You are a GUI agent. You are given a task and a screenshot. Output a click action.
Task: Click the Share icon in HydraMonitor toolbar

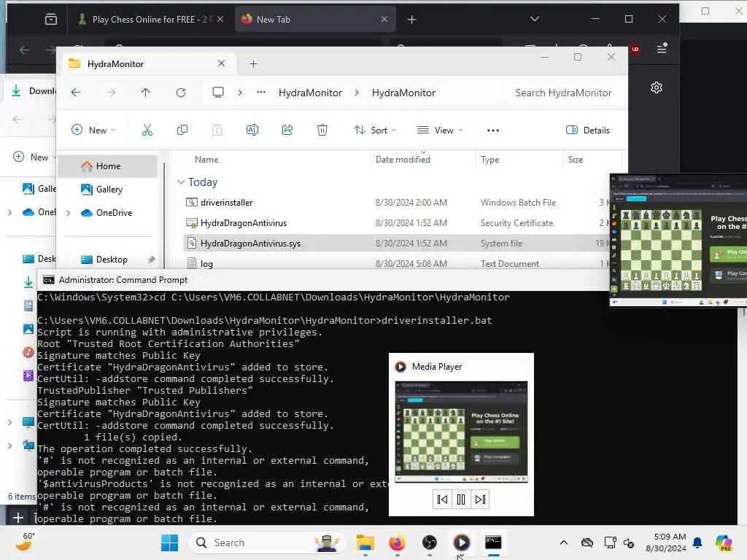pos(287,130)
